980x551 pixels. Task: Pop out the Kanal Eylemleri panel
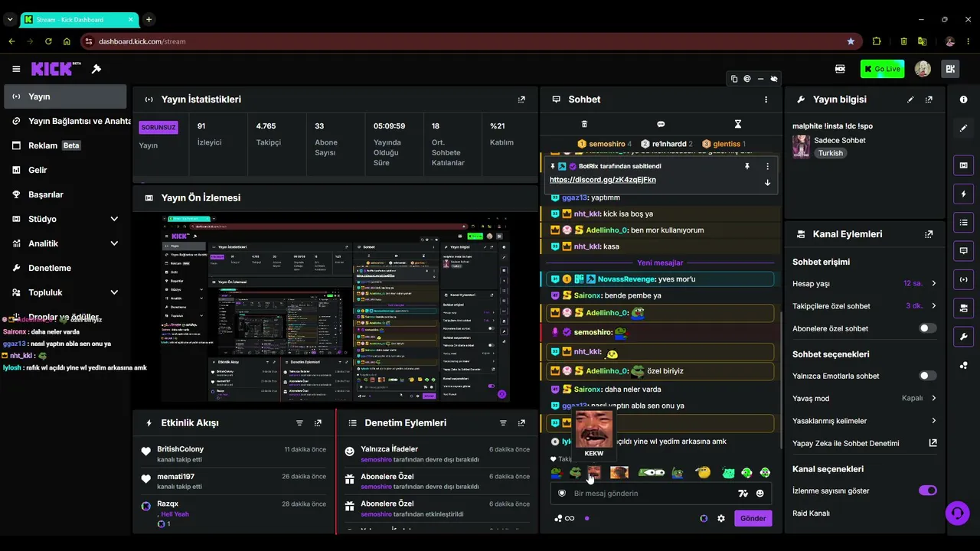pyautogui.click(x=929, y=234)
